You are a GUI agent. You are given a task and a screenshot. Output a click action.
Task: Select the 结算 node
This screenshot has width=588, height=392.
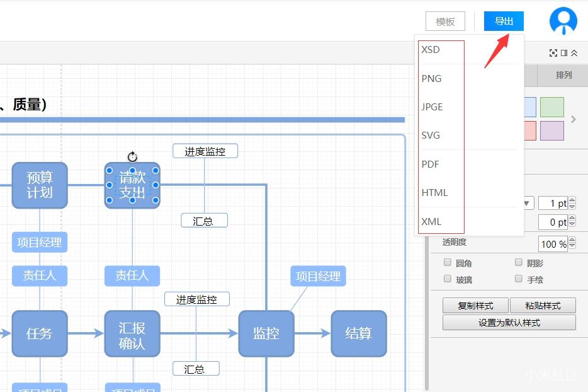coord(359,333)
